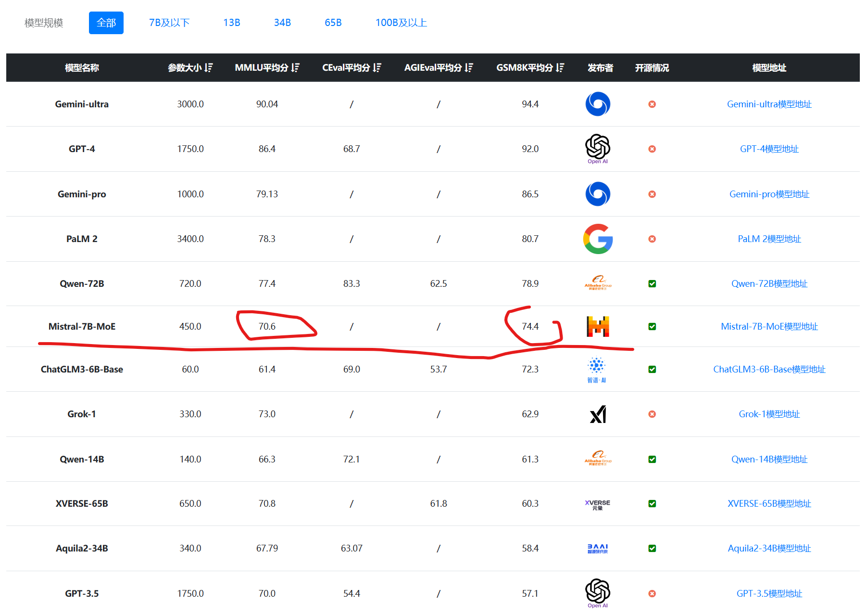Click the XVERSE-65B model name
This screenshot has width=868, height=615.
(82, 503)
